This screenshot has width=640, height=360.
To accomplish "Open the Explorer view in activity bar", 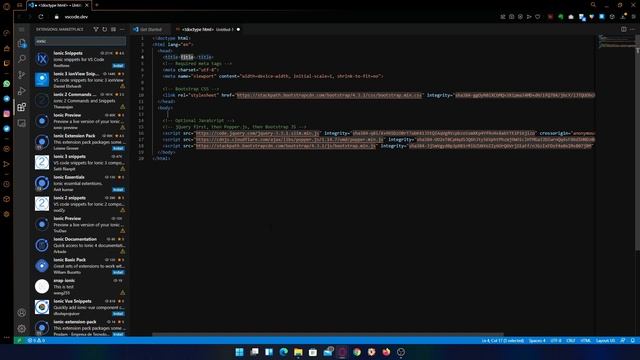I will click(x=22, y=43).
